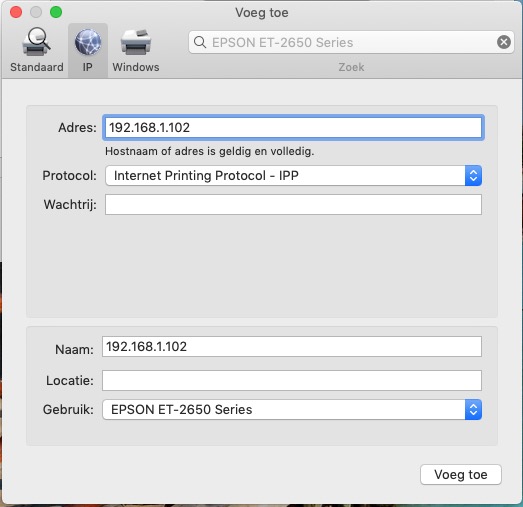The width and height of the screenshot is (523, 507).
Task: Clear the search field with X icon
Action: (x=504, y=42)
